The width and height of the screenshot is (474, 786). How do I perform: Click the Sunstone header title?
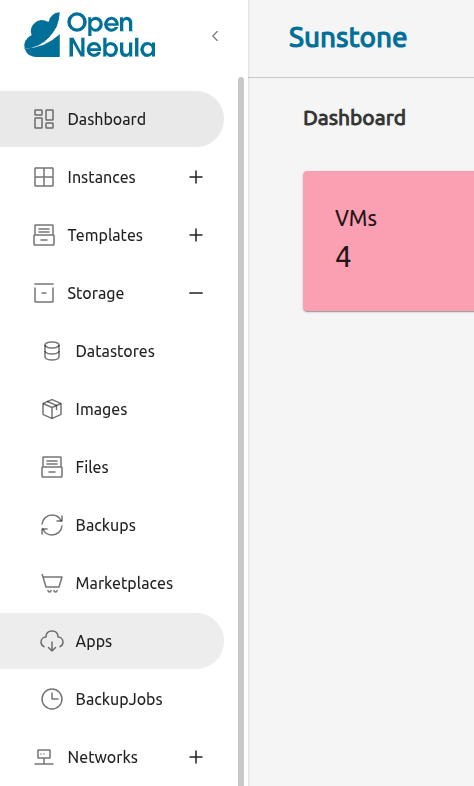348,38
